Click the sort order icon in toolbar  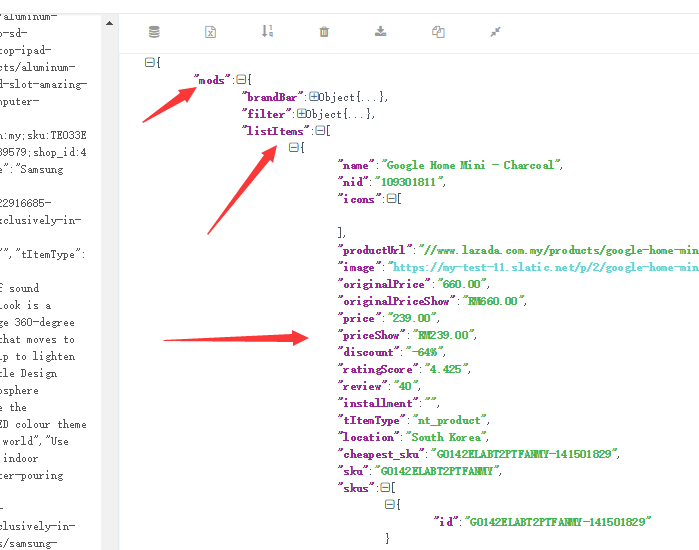267,31
